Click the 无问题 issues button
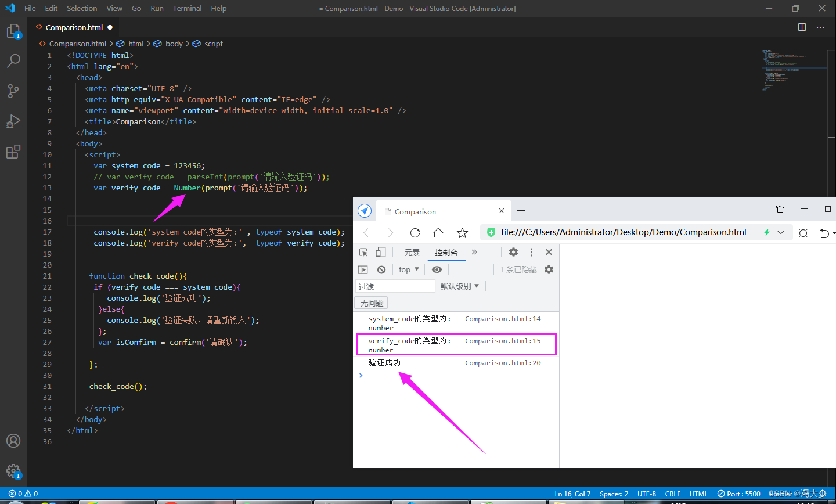The image size is (836, 504). [372, 303]
